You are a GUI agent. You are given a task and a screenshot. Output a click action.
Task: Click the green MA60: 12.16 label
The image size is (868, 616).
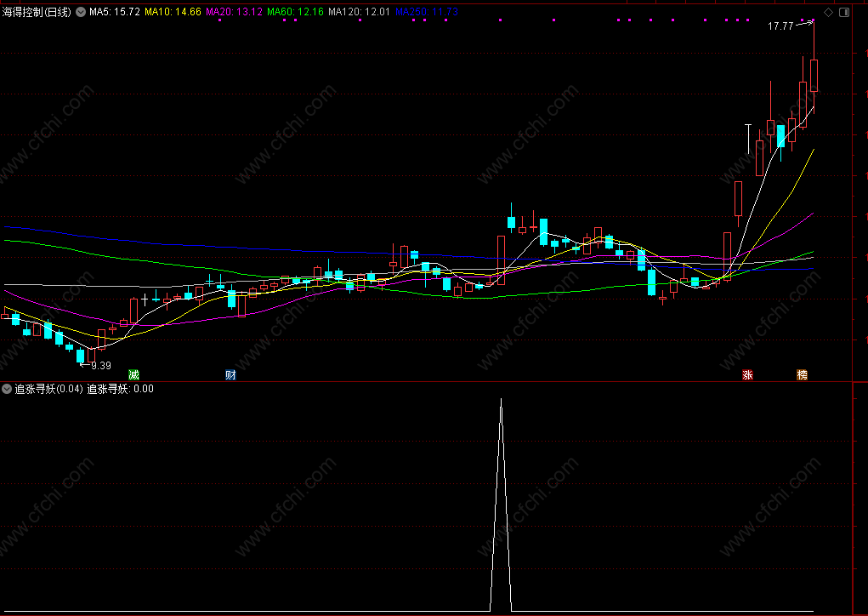click(295, 12)
